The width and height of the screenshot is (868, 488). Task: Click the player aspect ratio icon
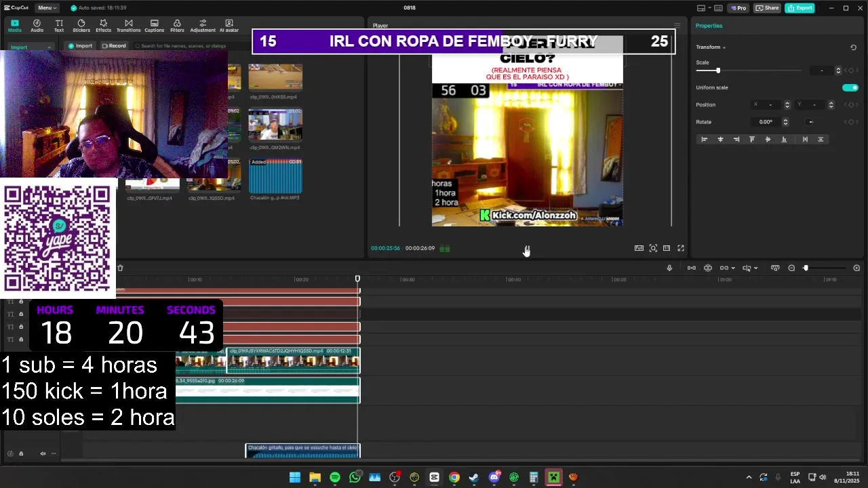pos(667,248)
